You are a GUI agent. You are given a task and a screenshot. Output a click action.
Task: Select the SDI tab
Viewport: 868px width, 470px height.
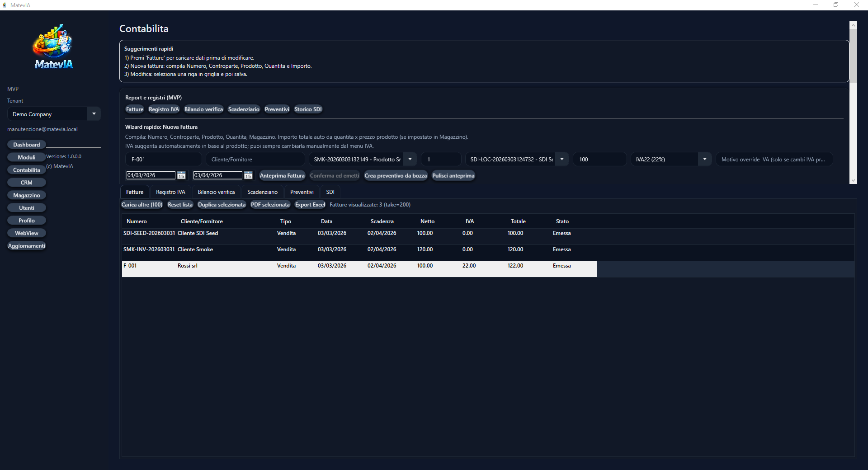(x=330, y=192)
